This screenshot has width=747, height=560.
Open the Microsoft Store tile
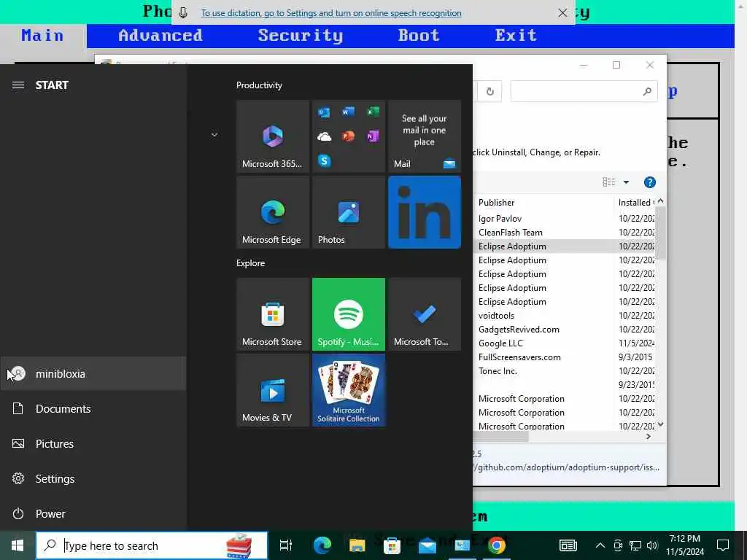point(273,314)
